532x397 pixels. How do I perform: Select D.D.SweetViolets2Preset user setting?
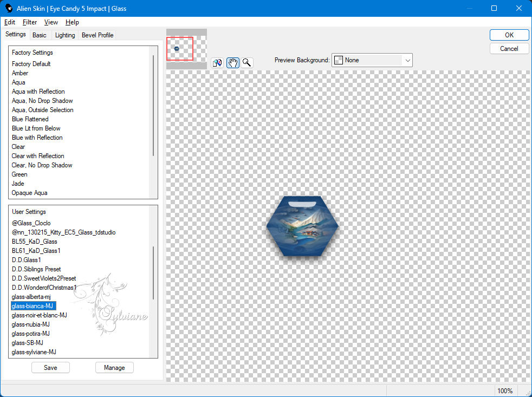(x=44, y=278)
